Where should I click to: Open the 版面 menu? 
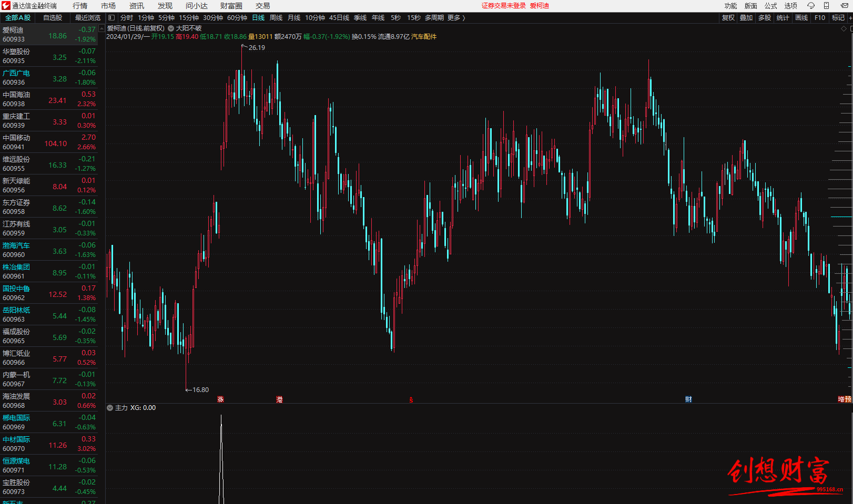point(751,6)
